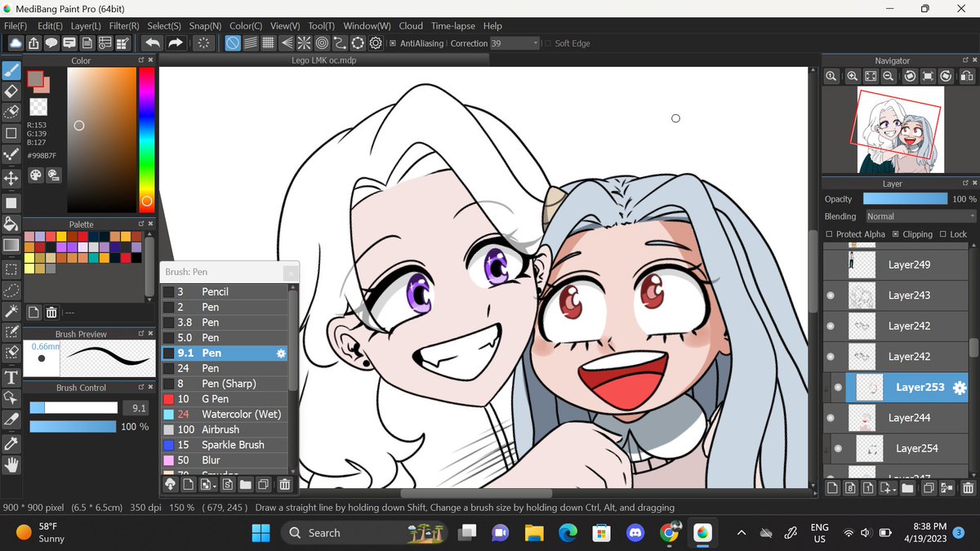Screen dimensions: 980x551
Task: Open snap settings gear icon
Action: coord(376,43)
